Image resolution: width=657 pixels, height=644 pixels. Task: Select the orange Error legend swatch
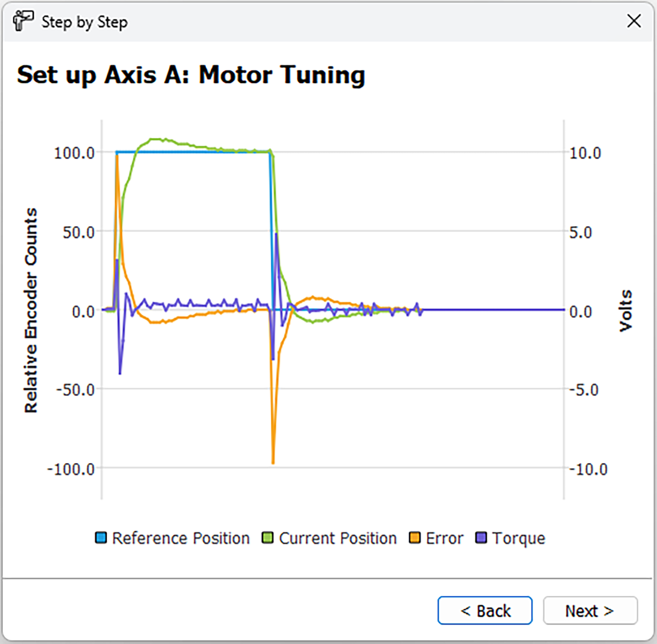pos(415,538)
